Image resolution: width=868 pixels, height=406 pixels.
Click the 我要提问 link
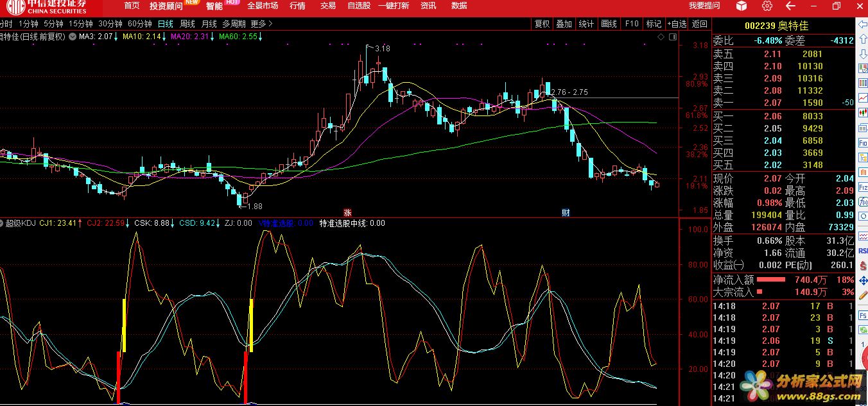pyautogui.click(x=704, y=6)
